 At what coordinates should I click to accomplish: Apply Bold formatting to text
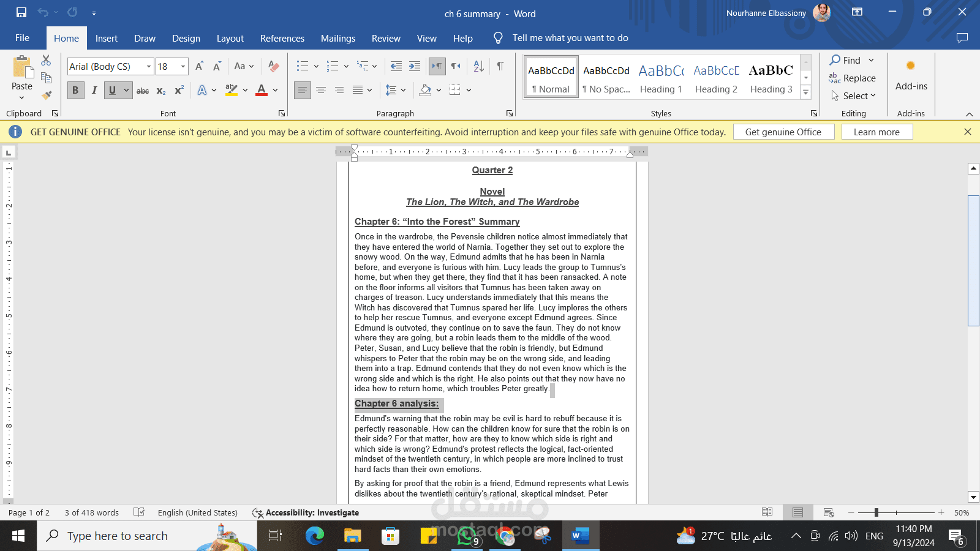(75, 90)
